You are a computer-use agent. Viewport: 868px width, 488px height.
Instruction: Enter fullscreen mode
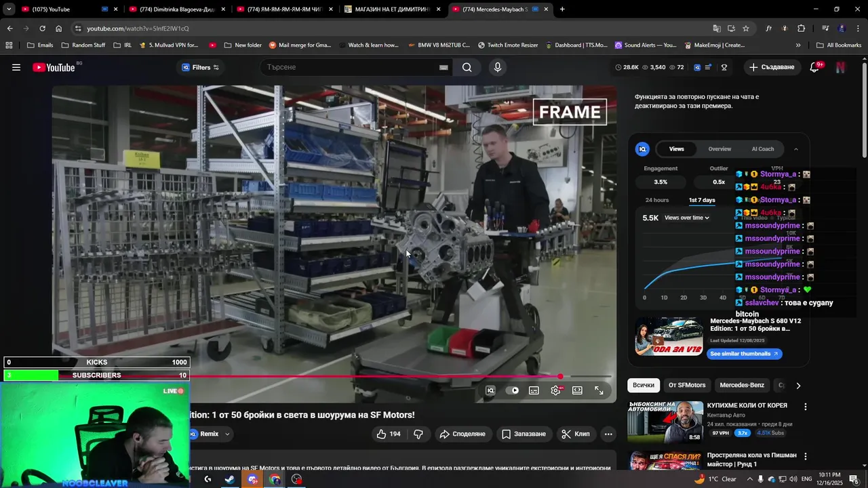pos(599,390)
